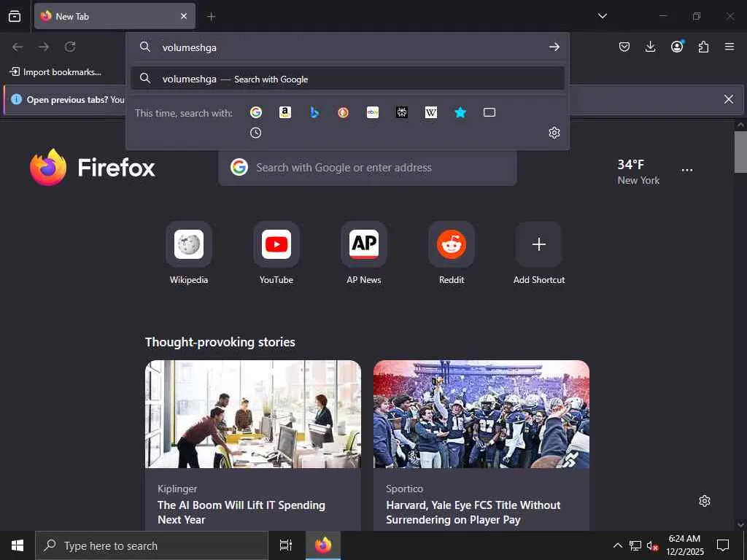Search this time with Bing icon
Screen dimensions: 747x560
(x=314, y=112)
